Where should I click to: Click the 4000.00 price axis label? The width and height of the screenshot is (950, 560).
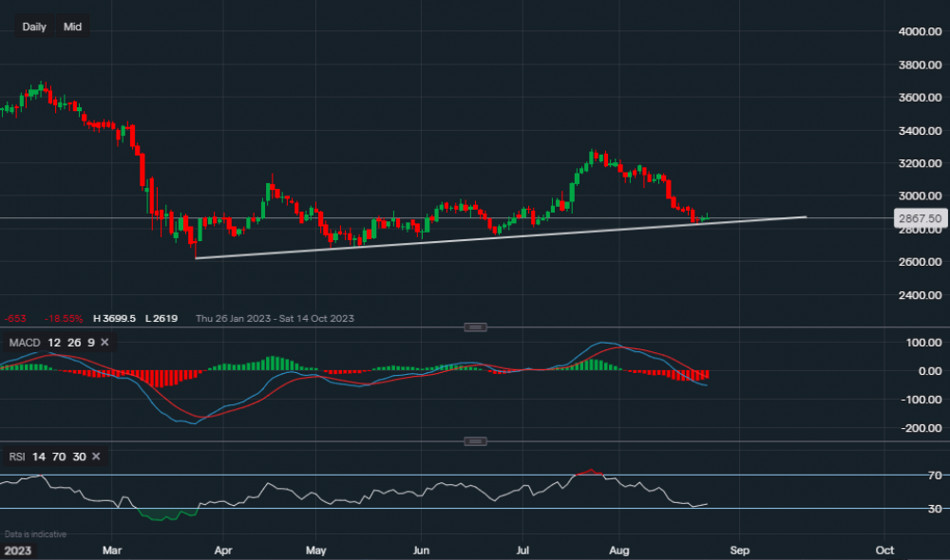coord(918,32)
